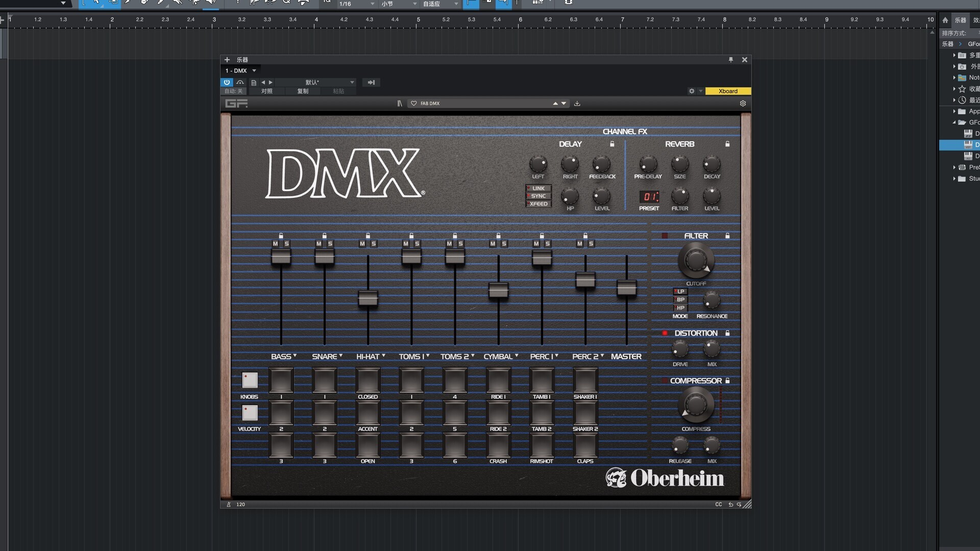Click the GF logo
Screen dimensions: 980x551
pos(236,104)
